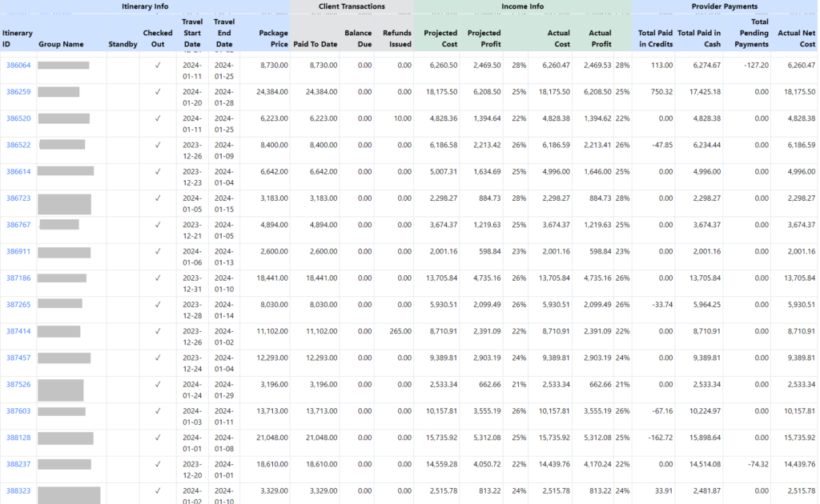This screenshot has width=820, height=504.
Task: Click the Checked Out checkmark for itinerary 386064
Action: [x=158, y=66]
